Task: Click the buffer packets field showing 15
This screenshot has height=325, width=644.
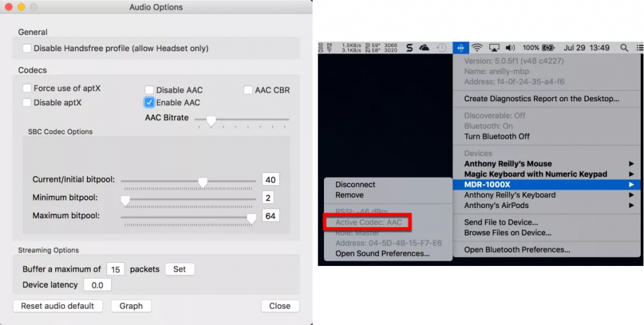Action: [x=116, y=269]
